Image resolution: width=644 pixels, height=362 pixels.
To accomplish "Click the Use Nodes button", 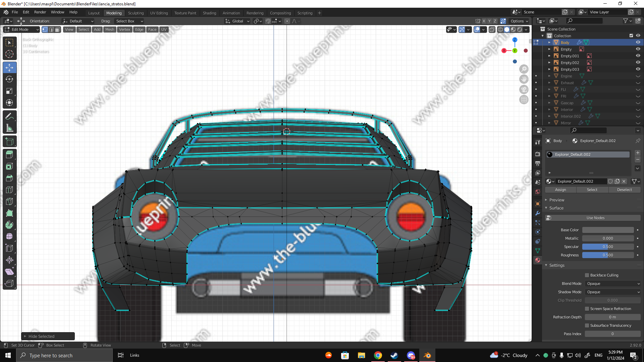I will point(595,218).
